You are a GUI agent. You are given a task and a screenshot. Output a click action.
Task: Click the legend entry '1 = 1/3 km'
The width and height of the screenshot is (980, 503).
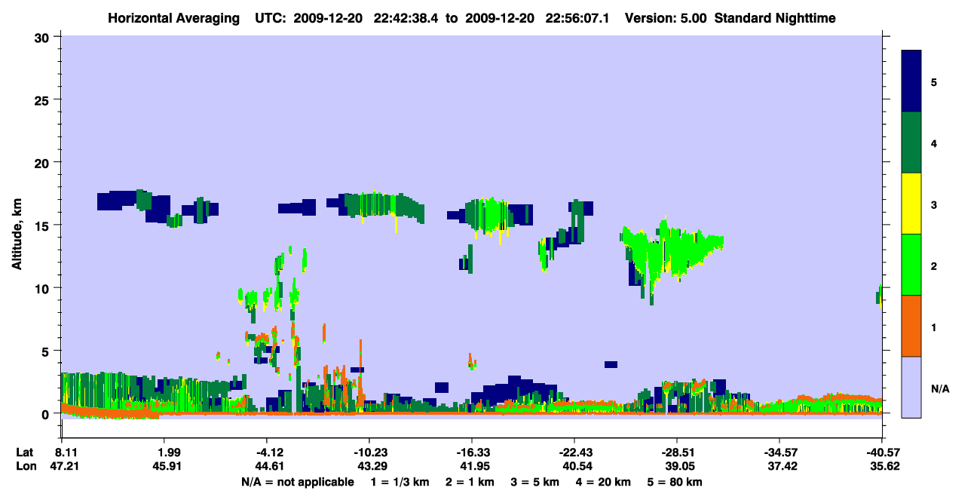(x=398, y=482)
